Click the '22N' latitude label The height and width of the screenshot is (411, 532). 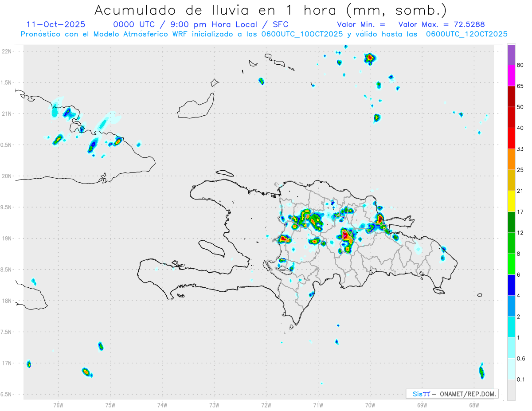7,51
